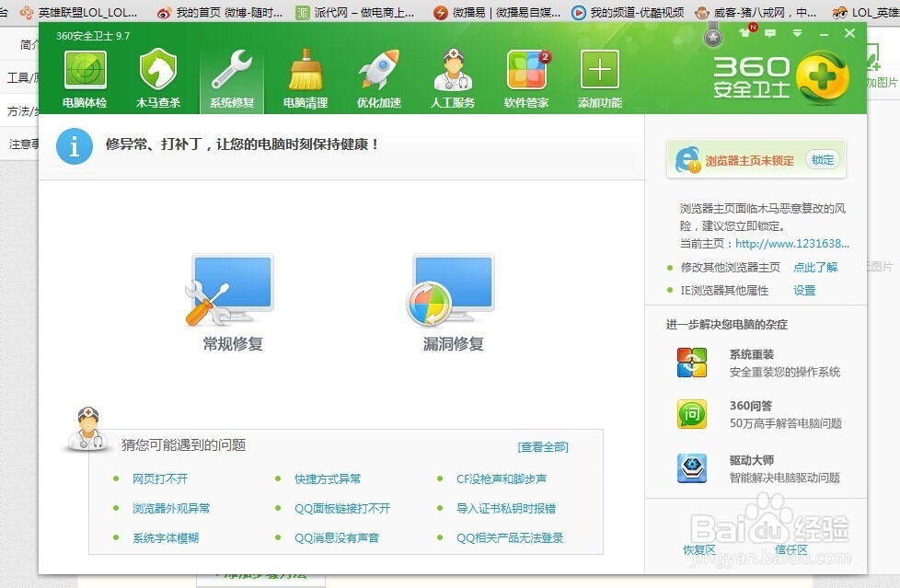Switch to 威客-猪八戒网 browser tab
The image size is (900, 588).
[x=756, y=12]
